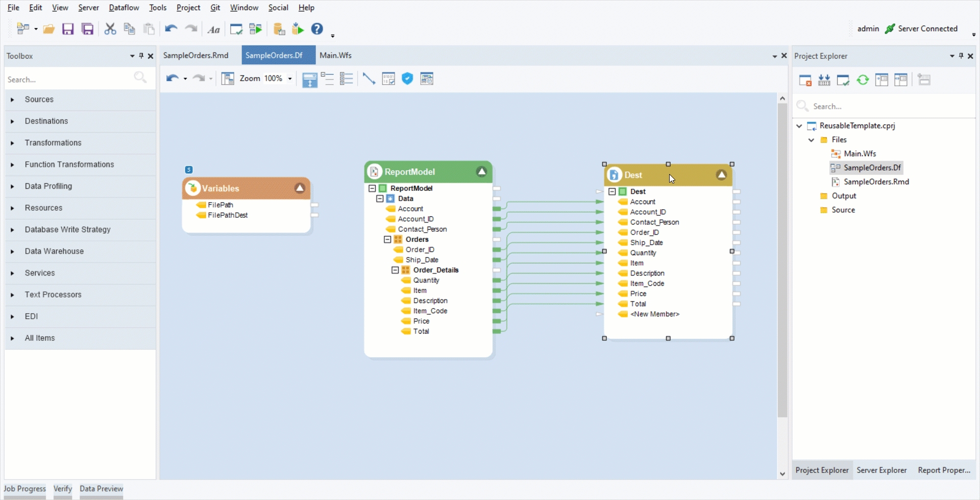Switch to the Main.Wfs tab
Image resolution: width=980 pixels, height=500 pixels.
335,55
